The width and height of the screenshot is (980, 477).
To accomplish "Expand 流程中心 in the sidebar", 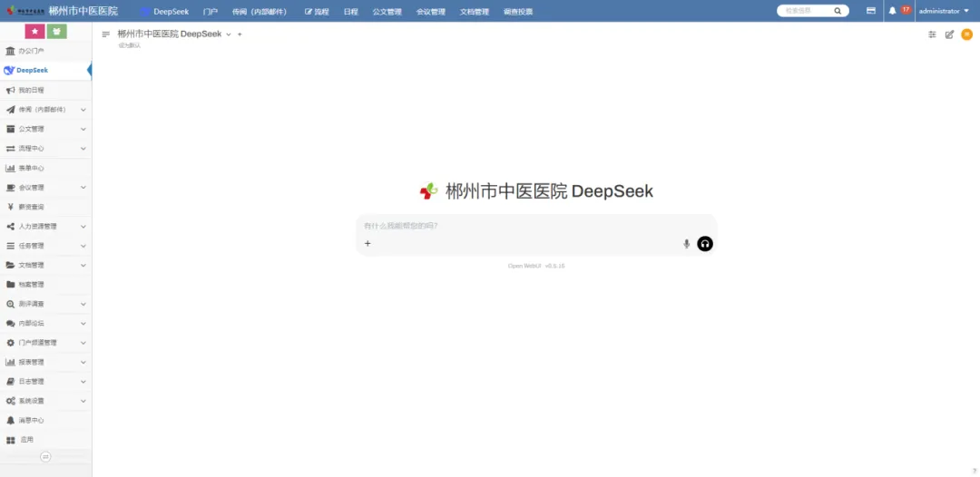I will coord(45,149).
